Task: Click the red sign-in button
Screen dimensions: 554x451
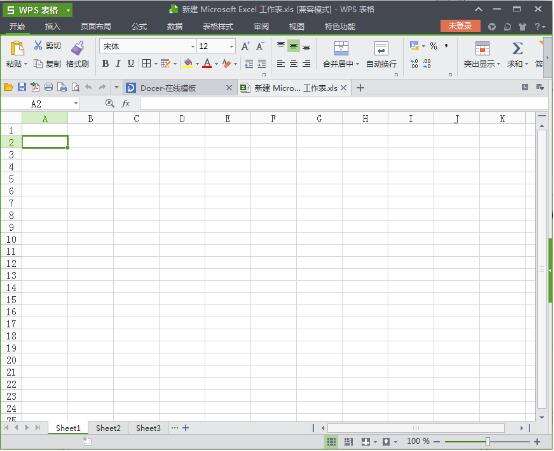Action: [x=460, y=26]
